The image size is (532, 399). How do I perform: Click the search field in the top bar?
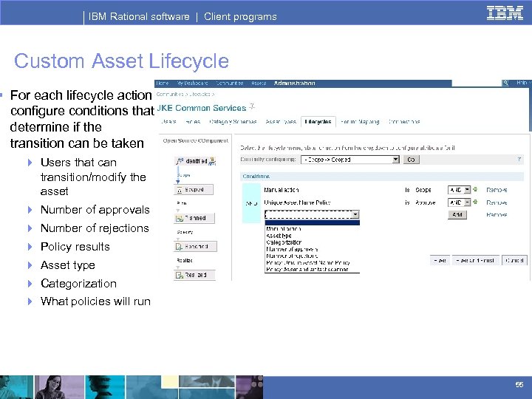[477, 83]
